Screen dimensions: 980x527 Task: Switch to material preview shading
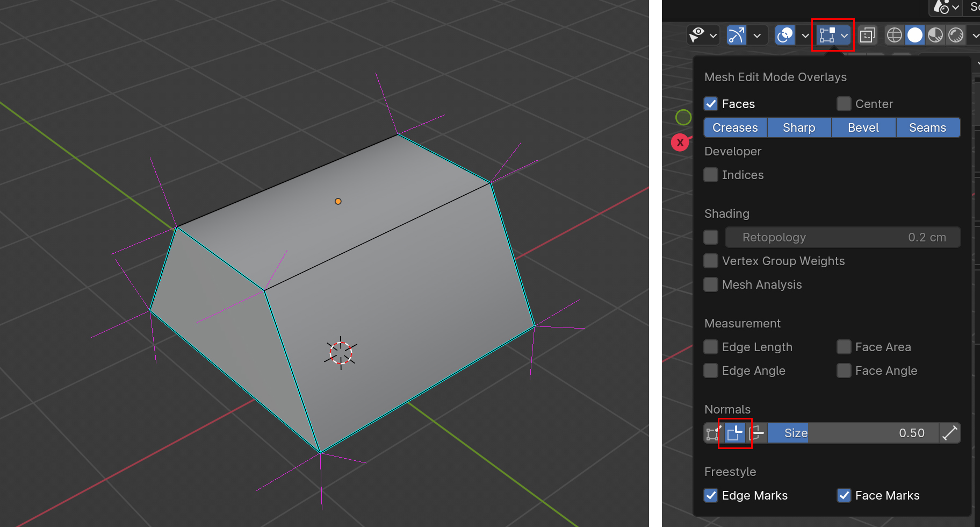point(935,35)
